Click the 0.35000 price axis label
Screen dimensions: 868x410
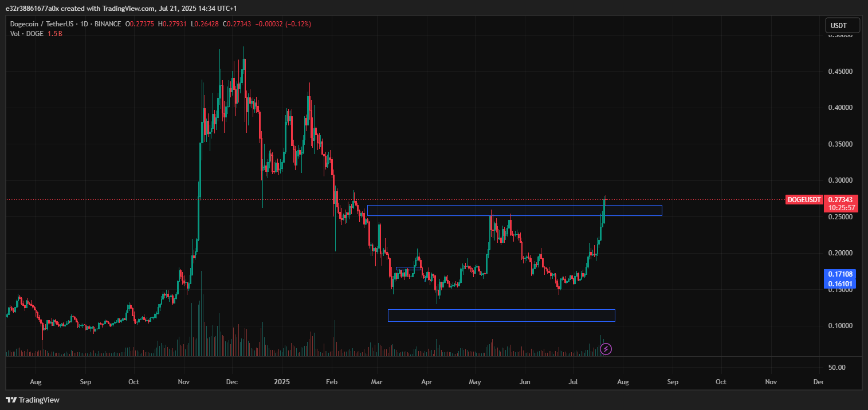841,144
